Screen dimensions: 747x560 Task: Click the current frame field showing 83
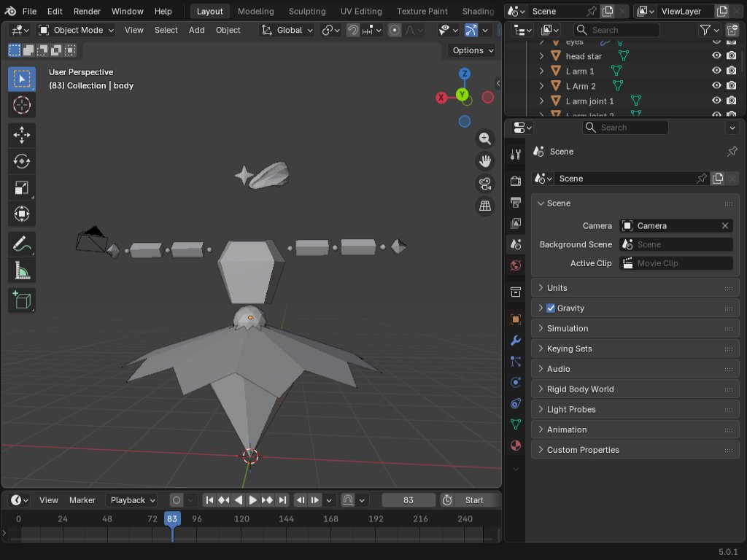[x=409, y=500]
